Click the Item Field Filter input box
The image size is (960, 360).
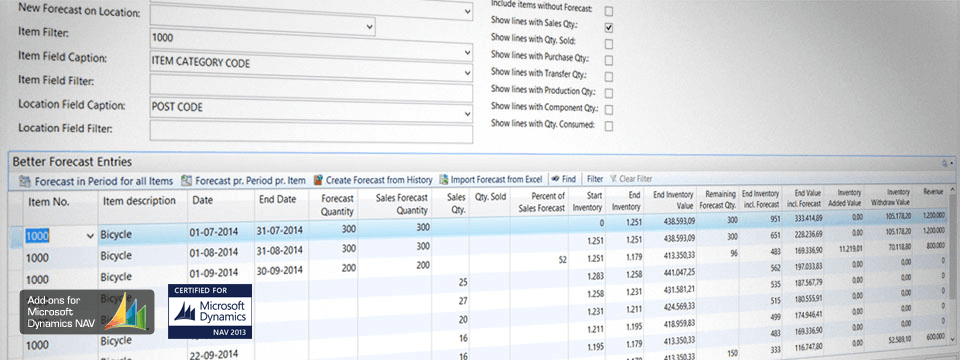[x=311, y=89]
